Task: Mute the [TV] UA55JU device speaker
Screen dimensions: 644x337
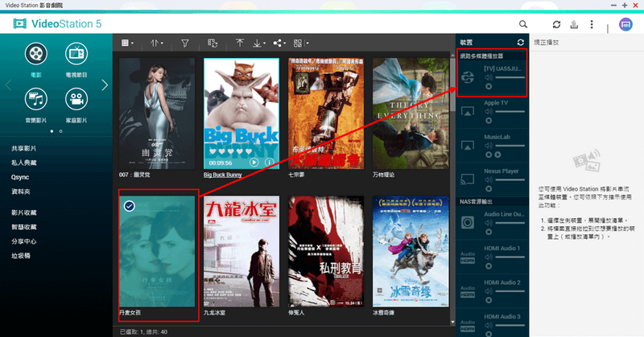Action: pyautogui.click(x=489, y=77)
